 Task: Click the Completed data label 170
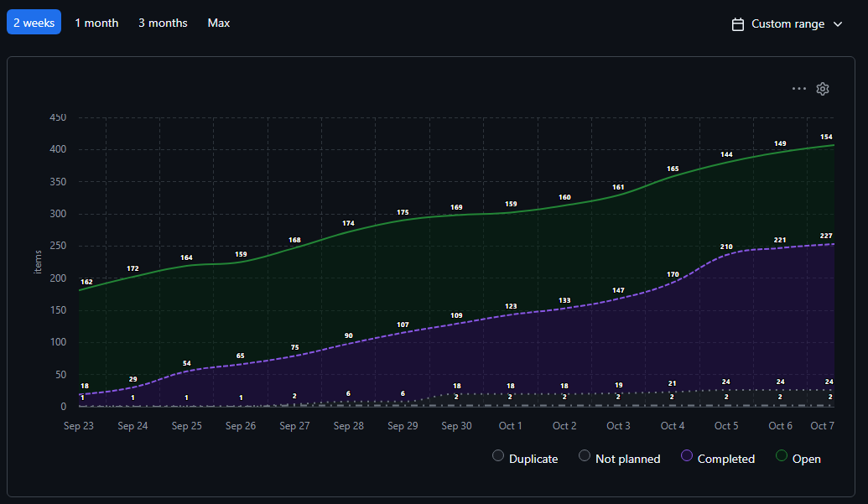tap(673, 275)
